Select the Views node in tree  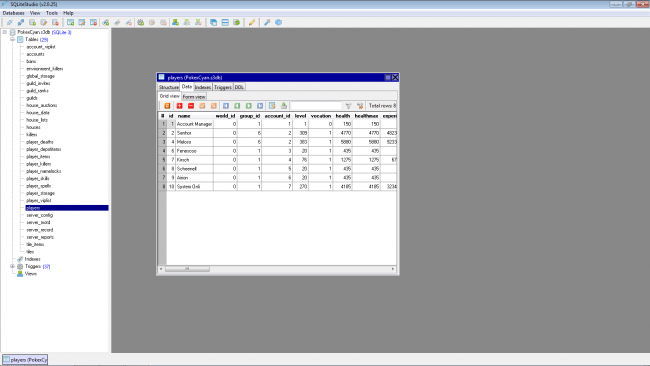(x=31, y=274)
